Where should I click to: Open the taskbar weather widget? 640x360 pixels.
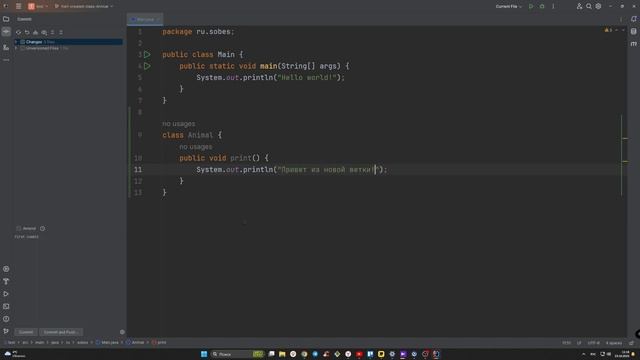15,354
